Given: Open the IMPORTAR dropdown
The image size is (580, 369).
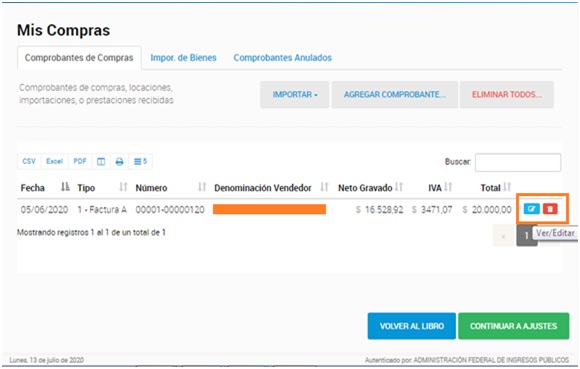Looking at the screenshot, I should [x=294, y=95].
